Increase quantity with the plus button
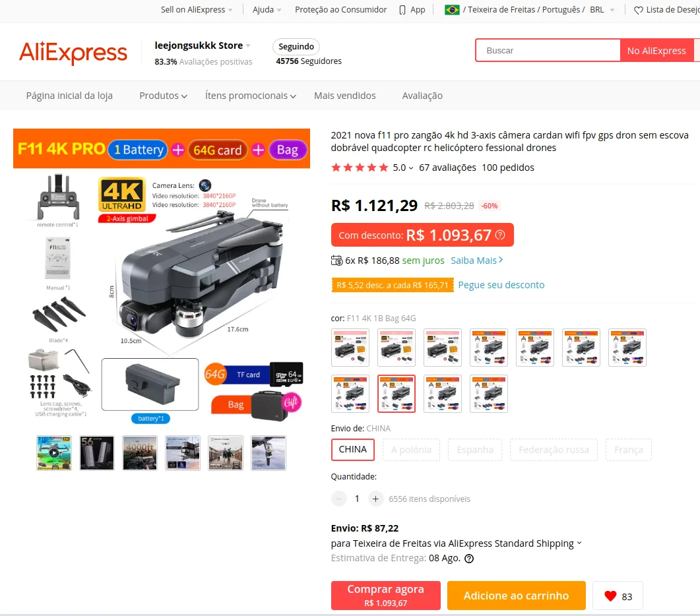This screenshot has height=616, width=700. (376, 499)
